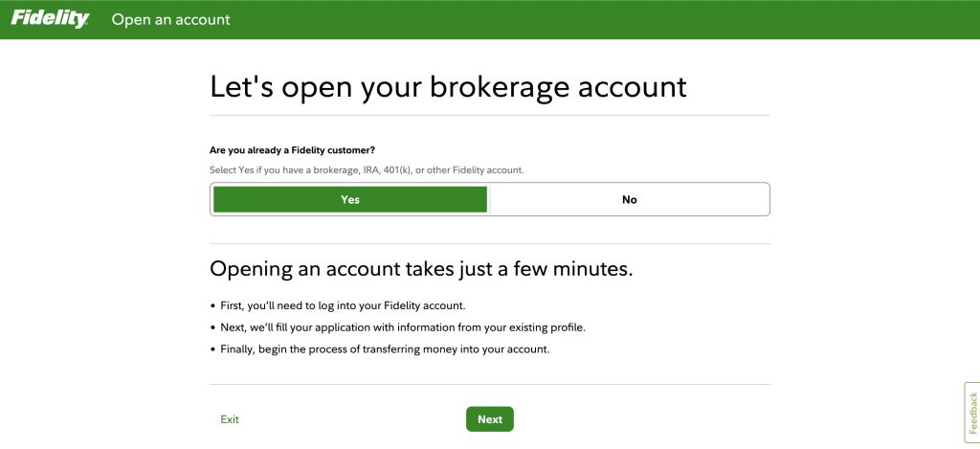This screenshot has width=980, height=449.
Task: Click the "Let's open your brokerage account" heading
Action: pyautogui.click(x=448, y=86)
